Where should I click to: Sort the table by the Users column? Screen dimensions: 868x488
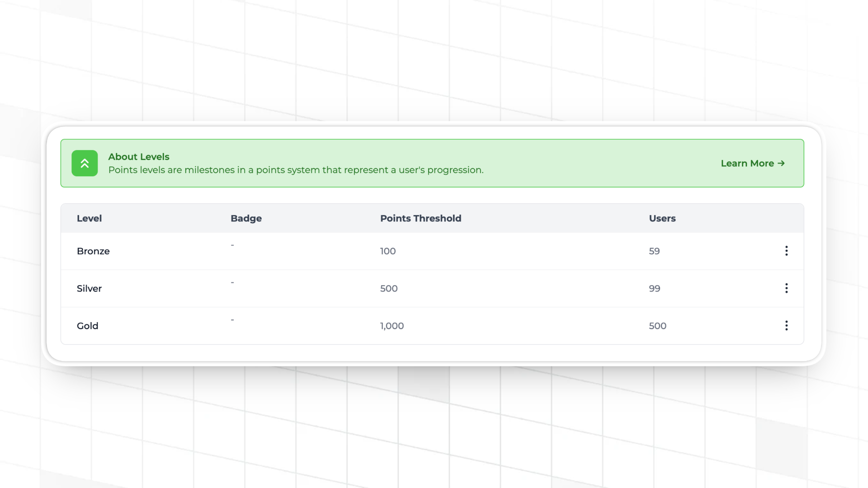click(662, 218)
